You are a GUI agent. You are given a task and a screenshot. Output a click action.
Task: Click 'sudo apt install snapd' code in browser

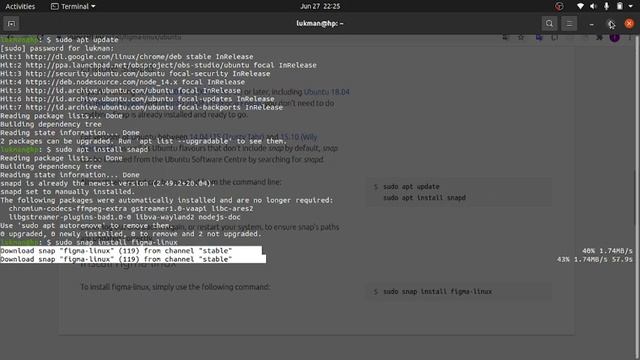tap(424, 198)
